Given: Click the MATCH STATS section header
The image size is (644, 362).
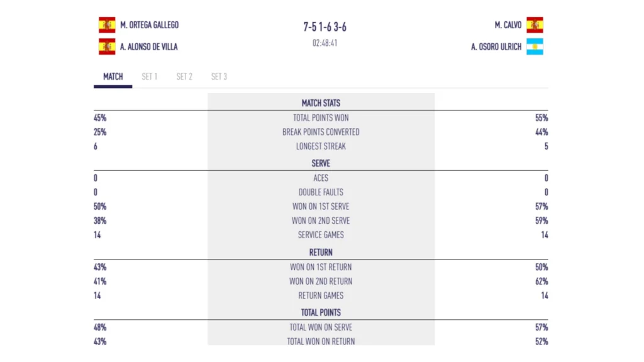Looking at the screenshot, I should pos(321,103).
